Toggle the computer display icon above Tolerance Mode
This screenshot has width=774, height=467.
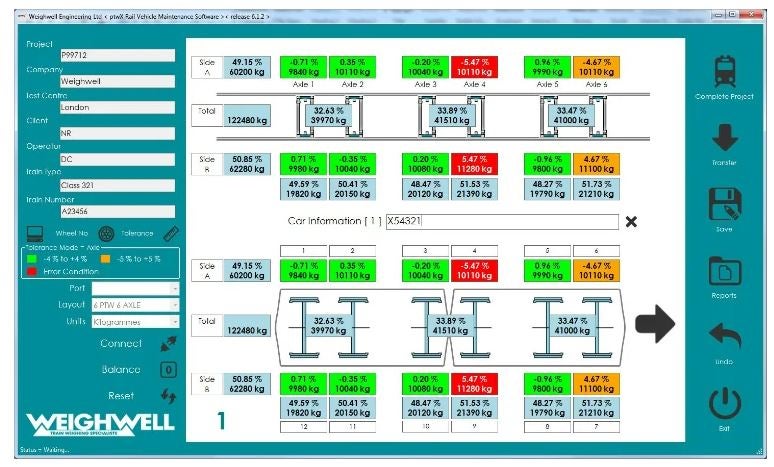tap(34, 233)
